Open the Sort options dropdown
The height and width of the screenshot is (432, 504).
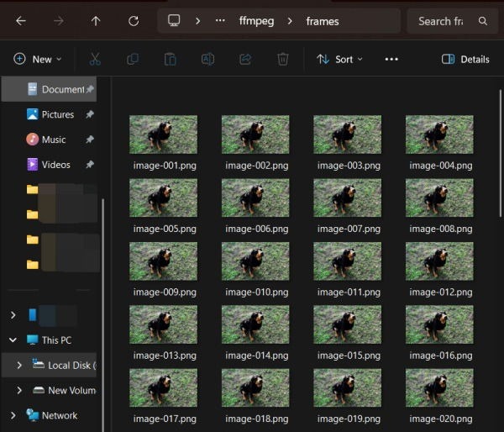point(339,59)
